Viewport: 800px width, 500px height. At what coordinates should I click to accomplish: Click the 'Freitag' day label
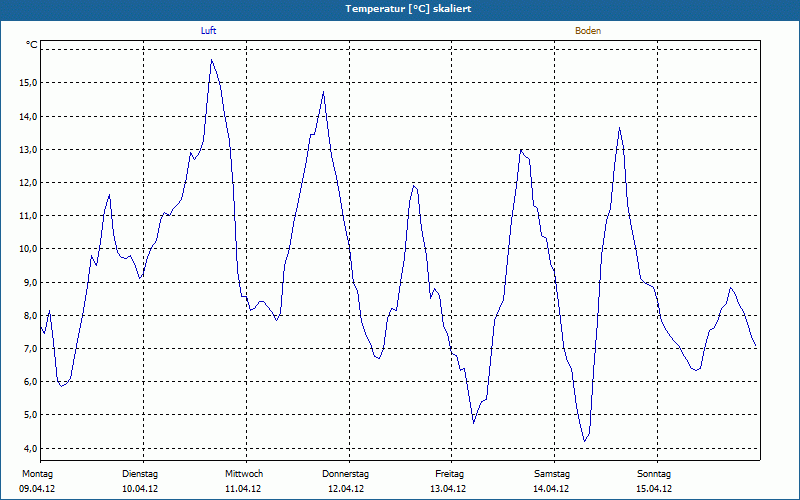coord(449,474)
